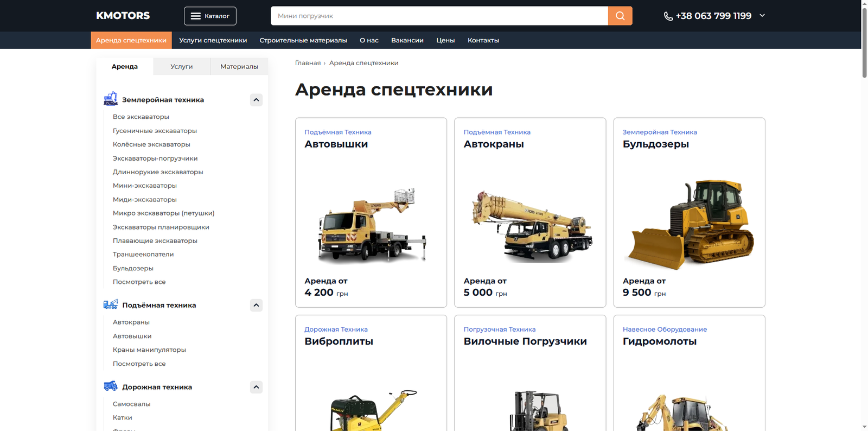The image size is (868, 431).
Task: Click the page vertical scrollbar thumb
Action: [x=864, y=42]
